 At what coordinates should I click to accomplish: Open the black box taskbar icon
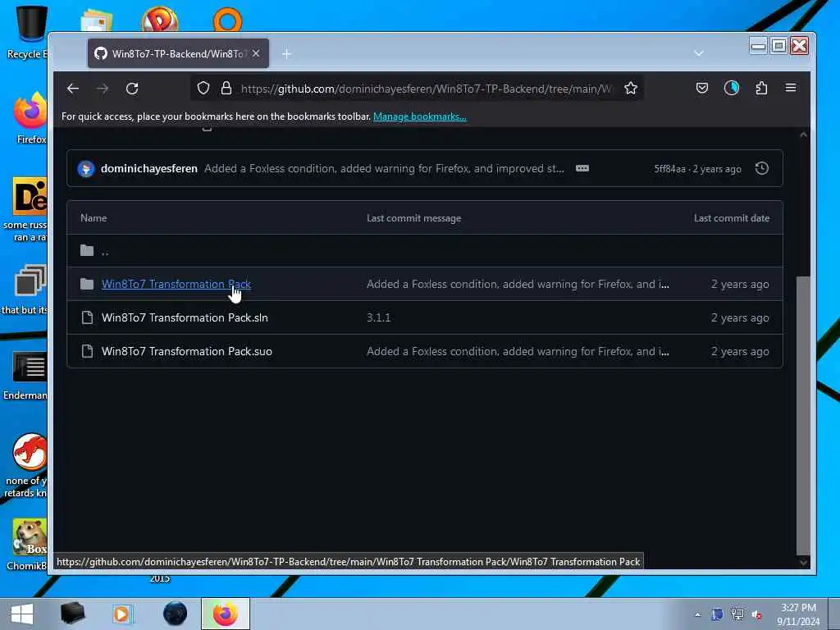[72, 614]
